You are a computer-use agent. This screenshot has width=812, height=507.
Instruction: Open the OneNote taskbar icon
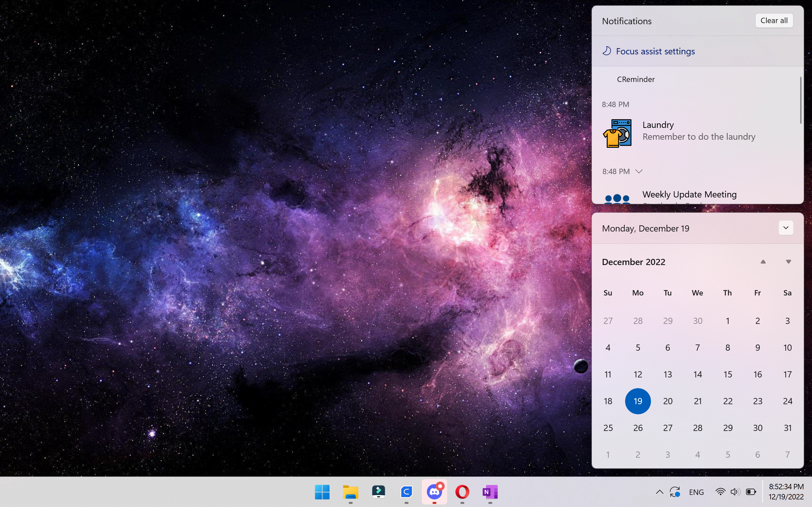coord(490,492)
